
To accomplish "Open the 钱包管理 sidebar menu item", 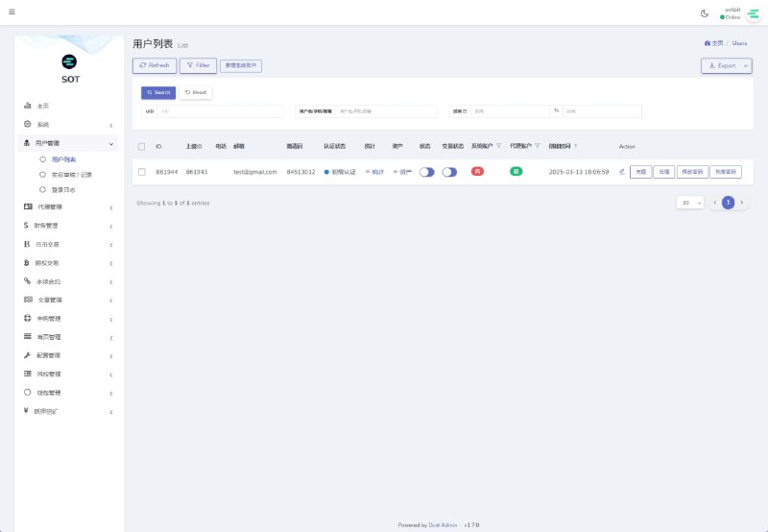I will 68,393.
